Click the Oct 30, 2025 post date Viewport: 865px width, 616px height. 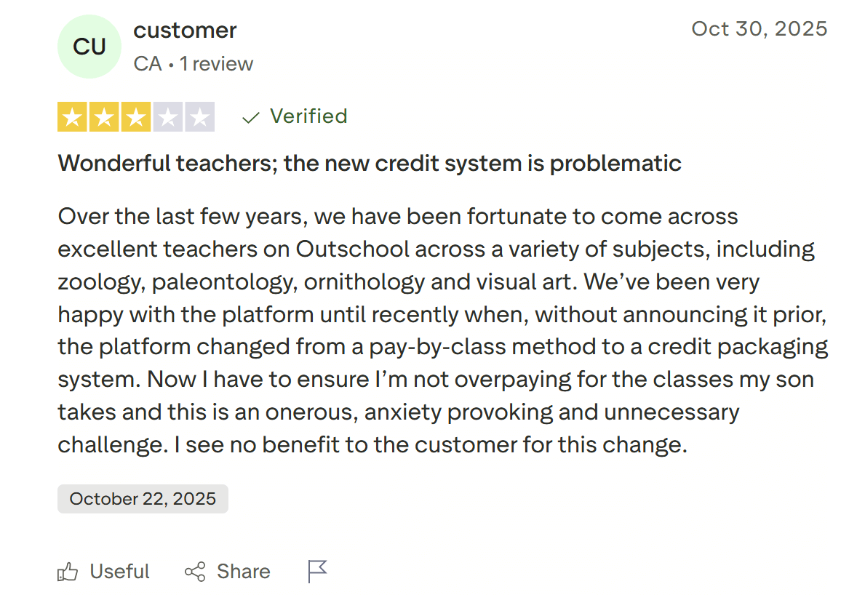[x=759, y=28]
